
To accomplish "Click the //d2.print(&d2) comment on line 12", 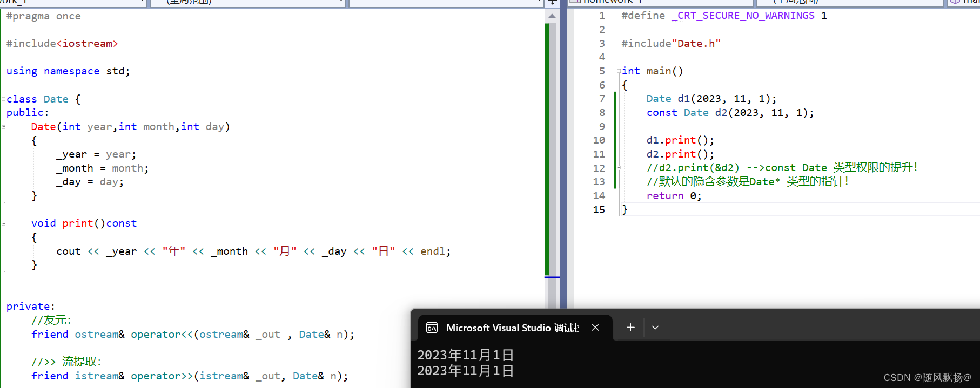I will tap(782, 168).
